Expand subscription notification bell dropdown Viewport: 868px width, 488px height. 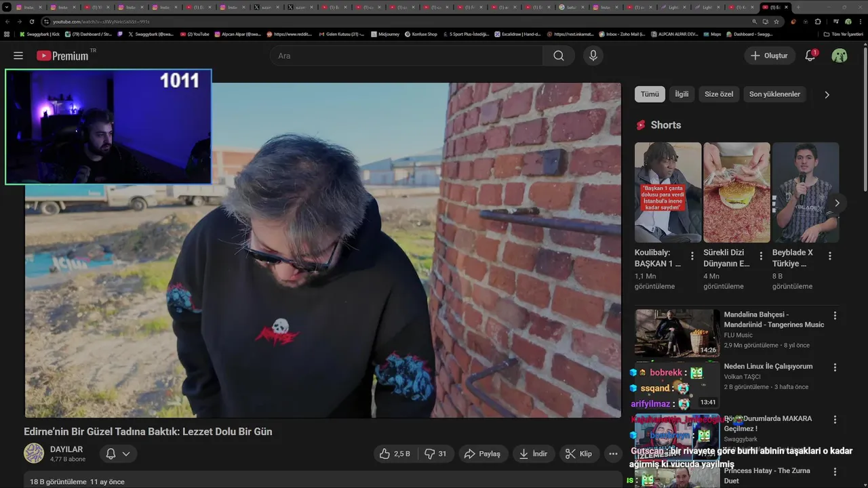118,454
